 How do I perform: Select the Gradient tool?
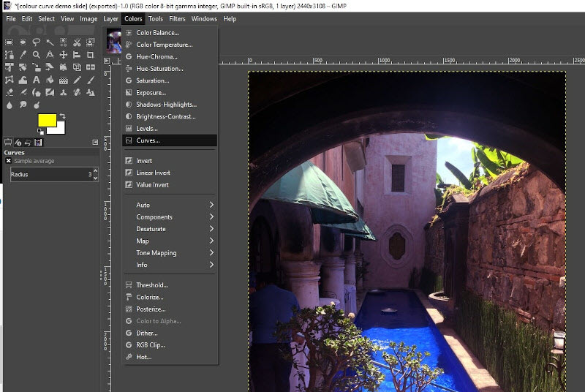[64, 80]
